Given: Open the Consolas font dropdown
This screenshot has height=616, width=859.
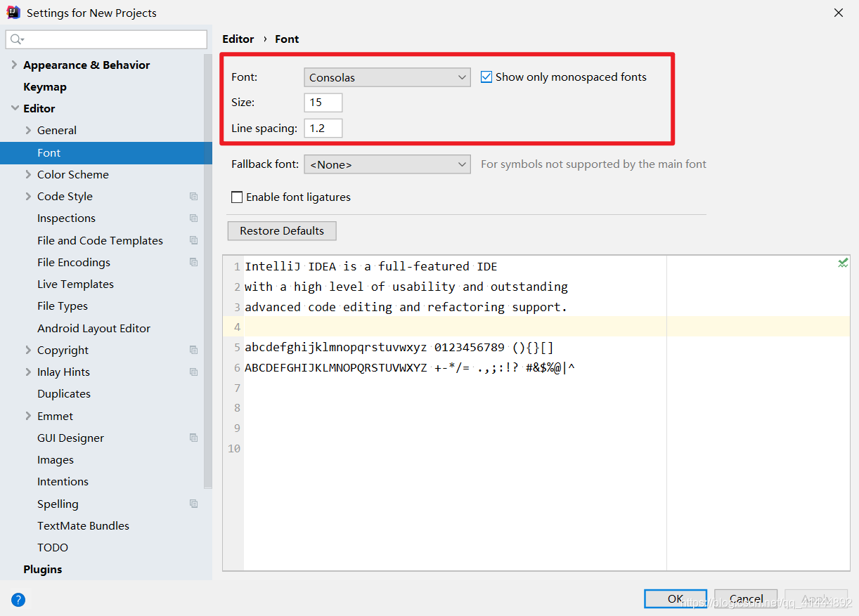Looking at the screenshot, I should click(387, 77).
